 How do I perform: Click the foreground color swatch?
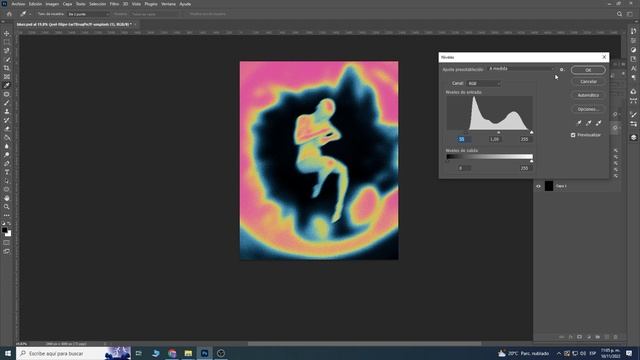point(4,230)
